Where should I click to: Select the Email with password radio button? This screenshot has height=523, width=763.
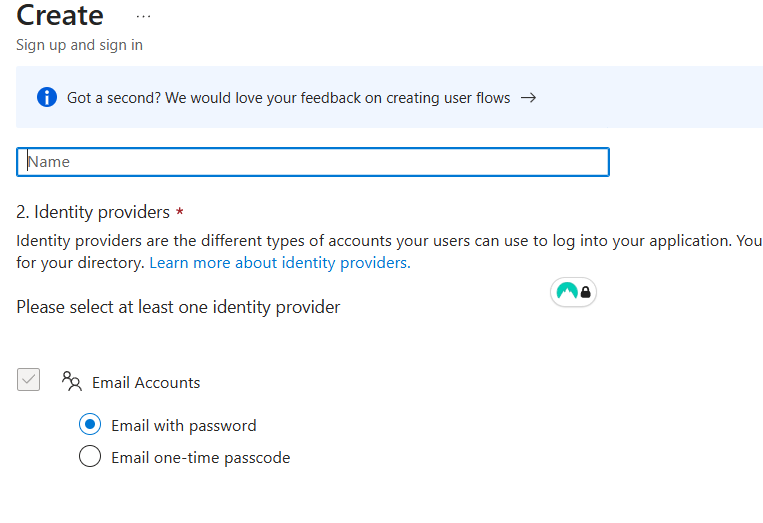(x=90, y=424)
